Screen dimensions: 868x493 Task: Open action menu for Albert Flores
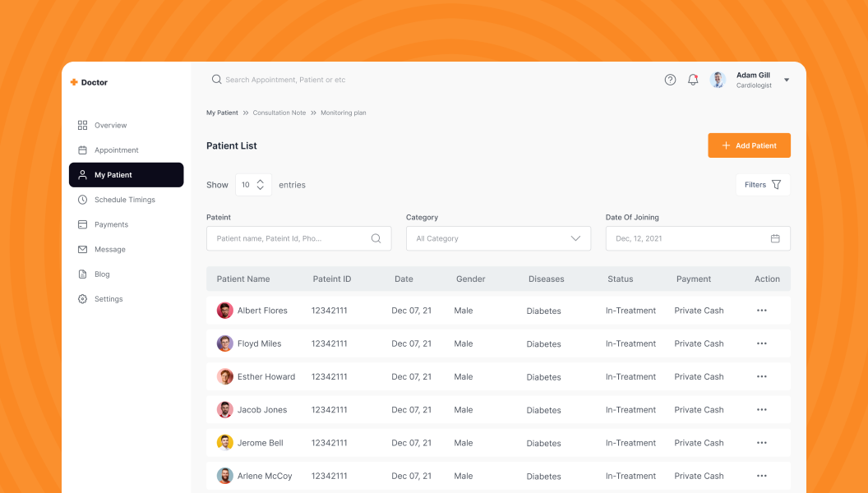coord(761,311)
